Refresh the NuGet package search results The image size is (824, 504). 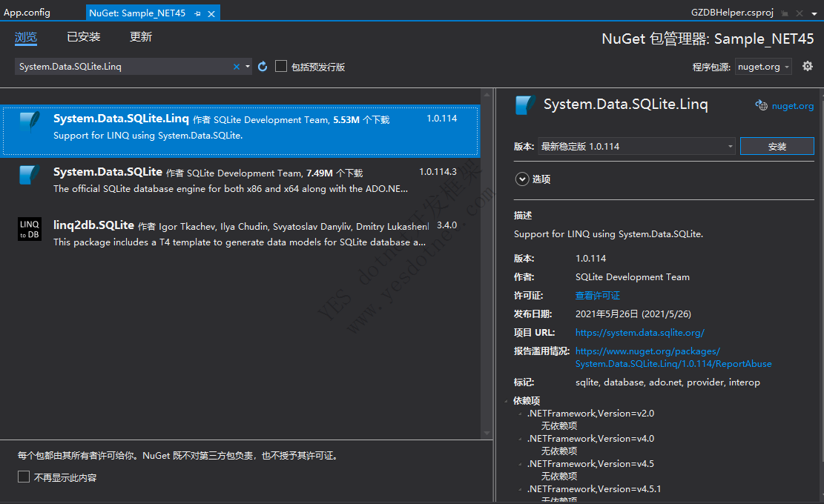[263, 67]
